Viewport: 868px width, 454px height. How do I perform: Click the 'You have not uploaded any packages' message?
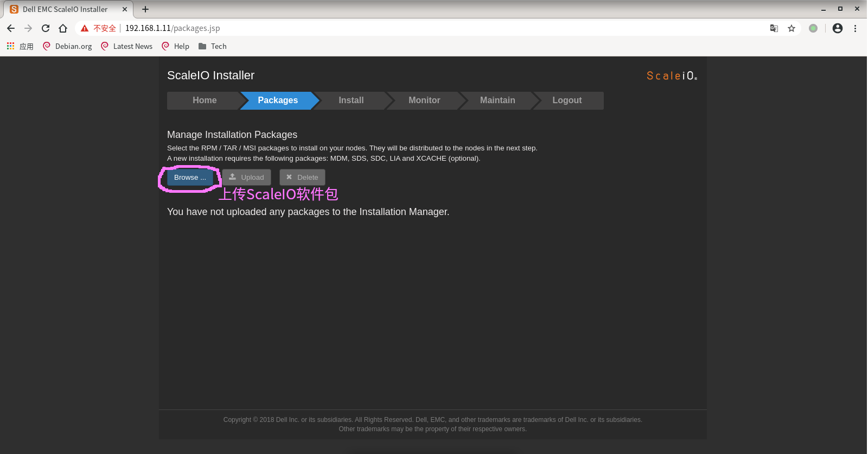[308, 212]
